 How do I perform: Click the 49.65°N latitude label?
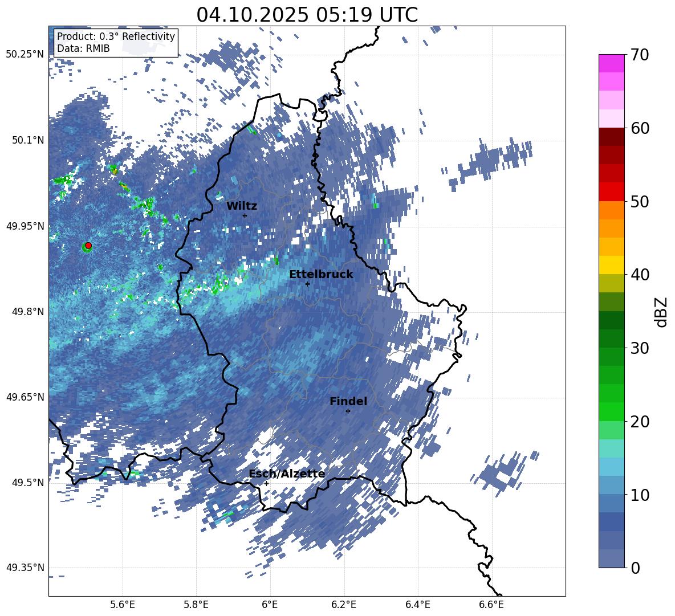point(25,397)
